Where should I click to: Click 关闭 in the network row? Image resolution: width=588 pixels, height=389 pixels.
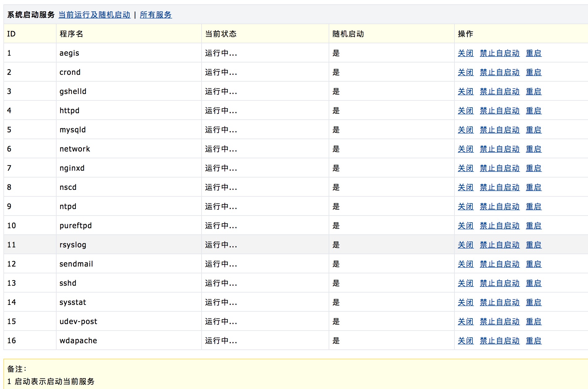[466, 149]
